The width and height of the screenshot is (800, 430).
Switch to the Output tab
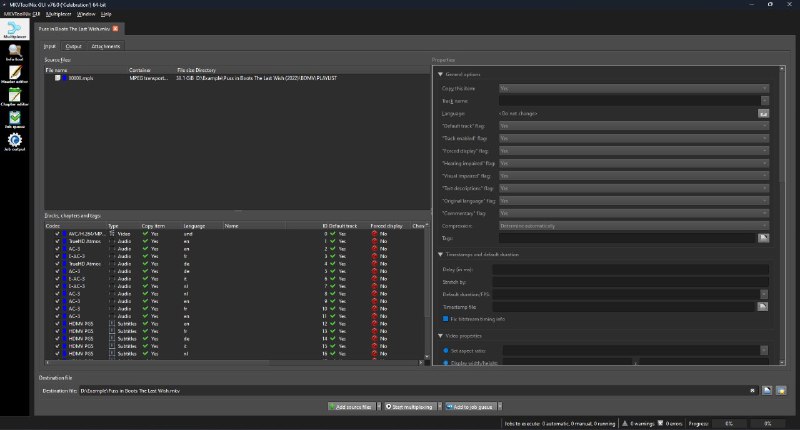pyautogui.click(x=73, y=46)
